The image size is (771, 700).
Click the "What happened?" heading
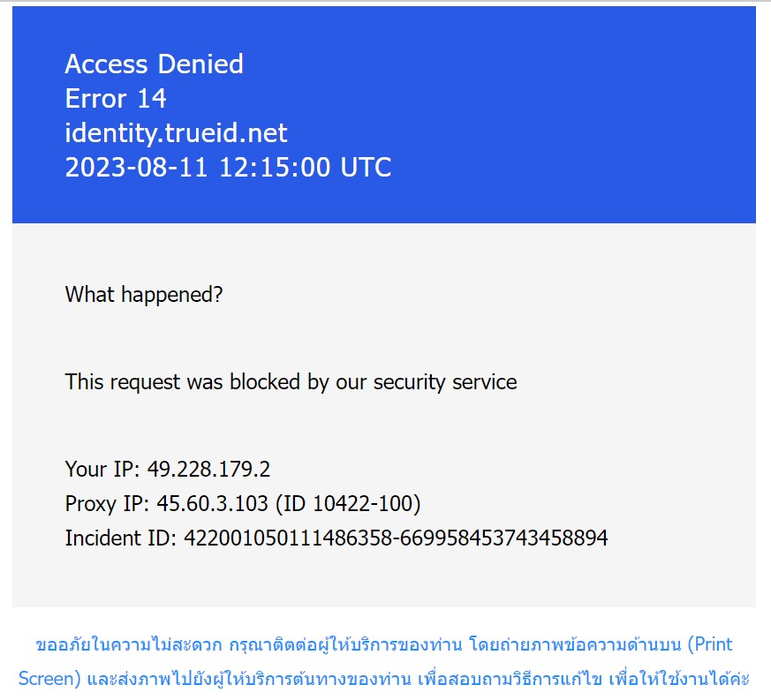(x=144, y=295)
